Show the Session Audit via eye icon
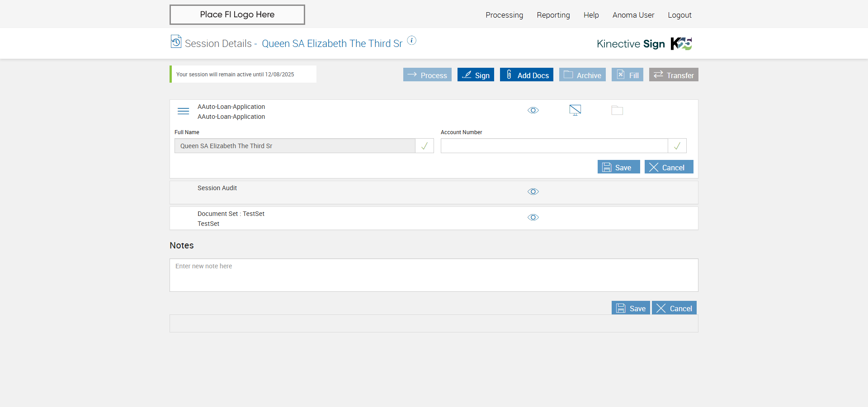Image resolution: width=868 pixels, height=407 pixels. tap(533, 192)
